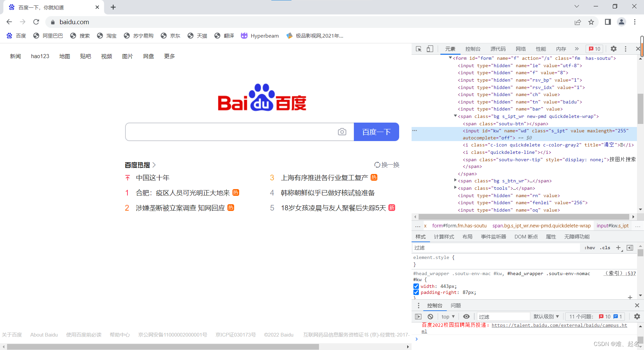644x350 pixels.
Task: Collapse the form#form element node
Action: [x=450, y=58]
